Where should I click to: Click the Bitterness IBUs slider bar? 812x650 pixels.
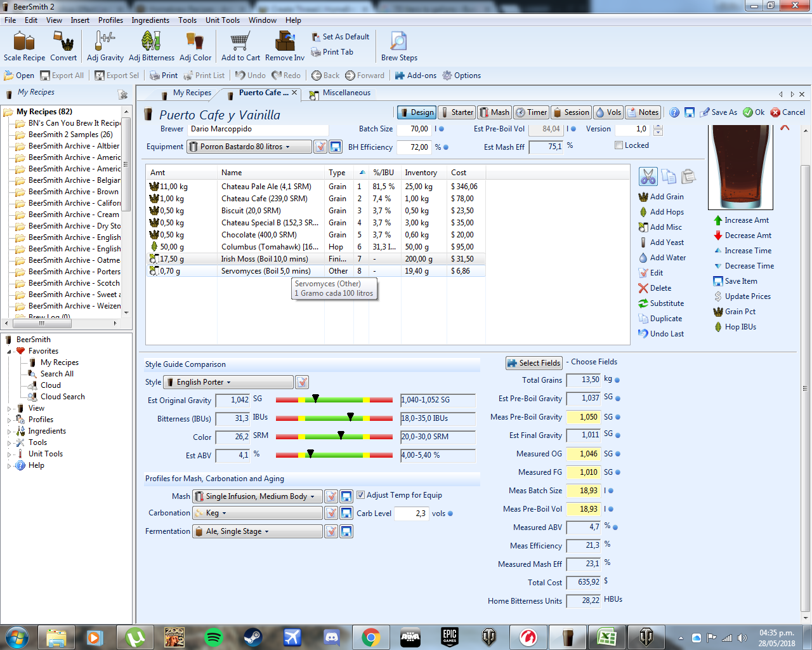point(334,418)
